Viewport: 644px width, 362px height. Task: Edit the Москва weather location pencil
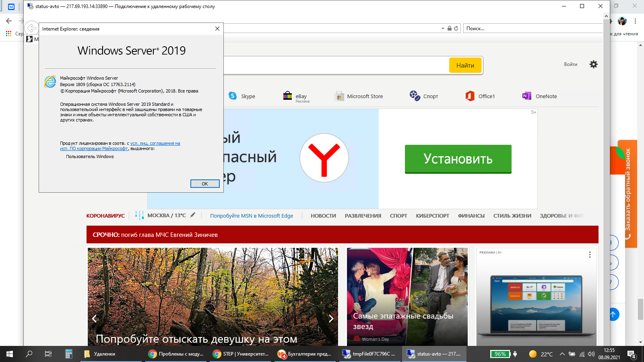point(193,215)
